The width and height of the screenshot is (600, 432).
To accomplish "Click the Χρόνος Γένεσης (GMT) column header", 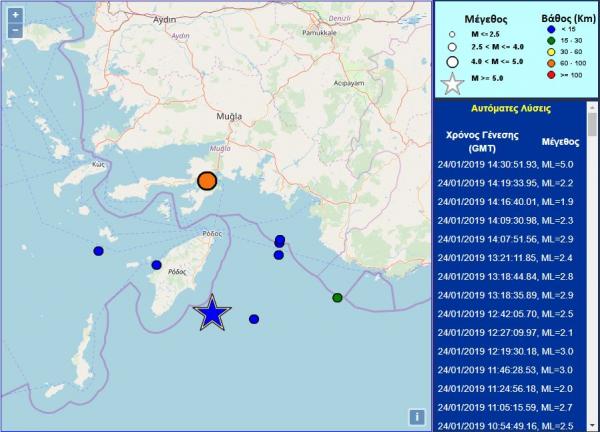I will point(482,138).
